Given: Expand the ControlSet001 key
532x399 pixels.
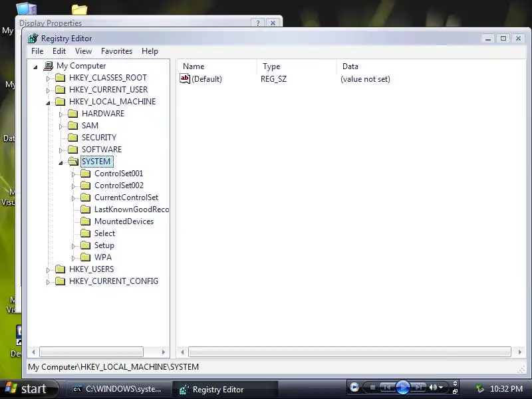Looking at the screenshot, I should (73, 174).
